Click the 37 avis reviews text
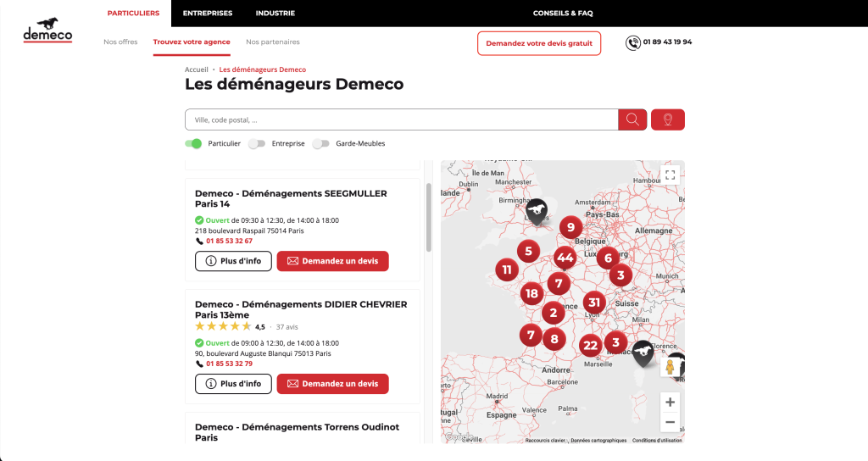The width and height of the screenshot is (868, 461). click(x=287, y=327)
